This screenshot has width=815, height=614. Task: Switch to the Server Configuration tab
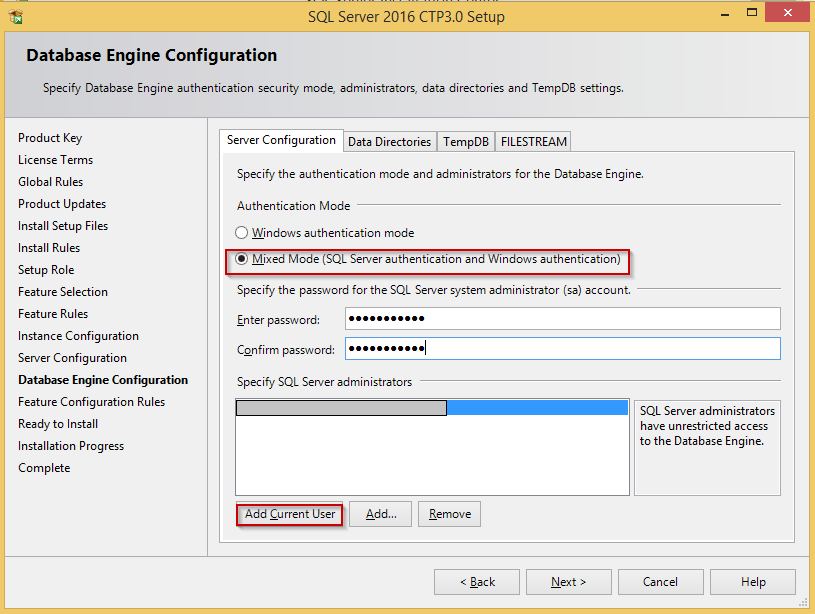(281, 140)
